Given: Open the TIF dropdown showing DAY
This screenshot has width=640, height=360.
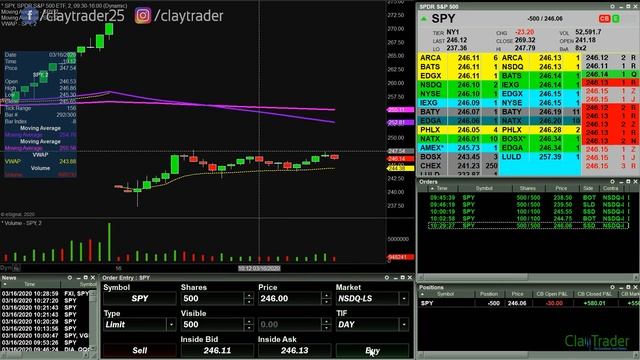Looking at the screenshot, I should click(x=404, y=324).
